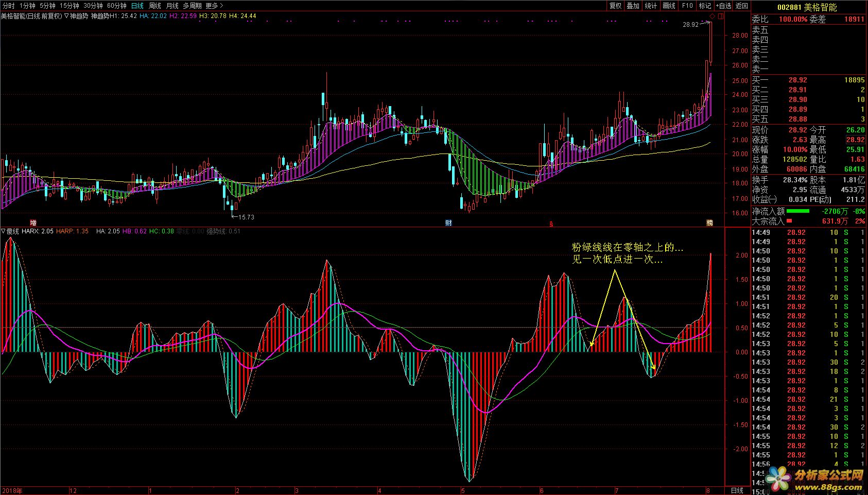Click the H3: 20.78 indicator value

click(x=213, y=16)
